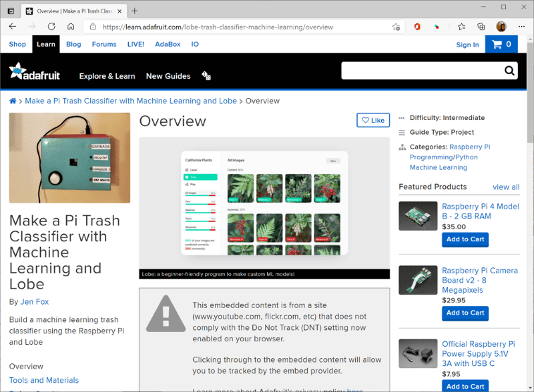This screenshot has width=534, height=392.
Task: Open the browser home page icon
Action: click(71, 27)
